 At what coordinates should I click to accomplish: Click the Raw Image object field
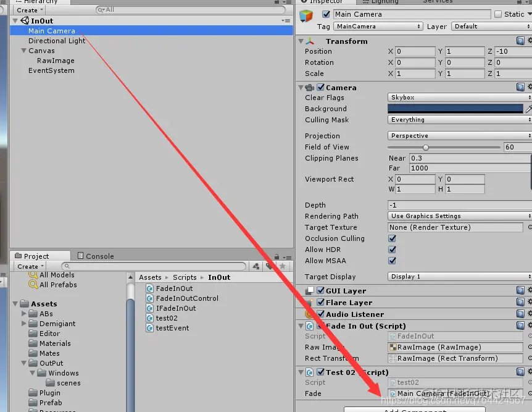pos(455,347)
